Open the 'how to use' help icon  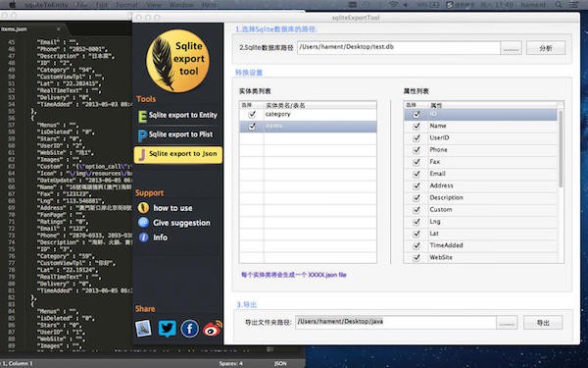coord(143,208)
